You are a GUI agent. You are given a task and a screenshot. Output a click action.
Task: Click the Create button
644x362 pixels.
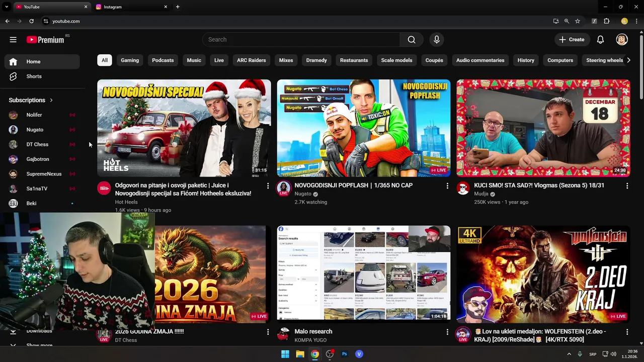[x=572, y=40]
